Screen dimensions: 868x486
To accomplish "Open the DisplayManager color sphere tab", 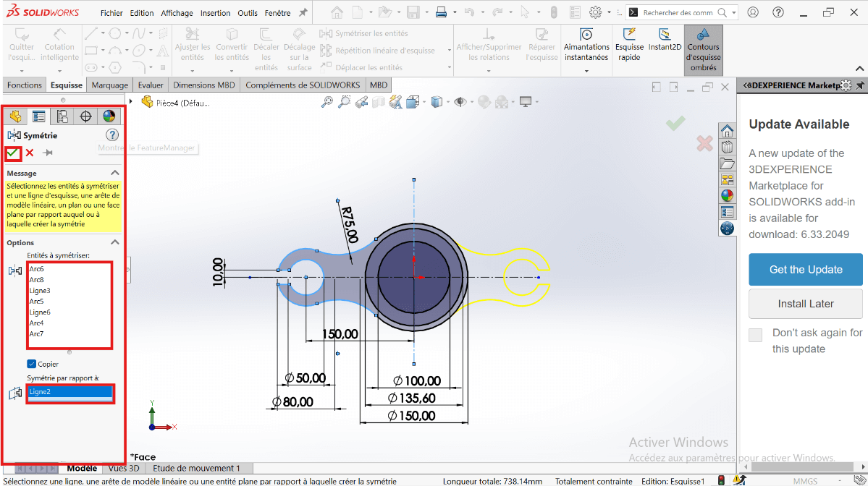I will pyautogui.click(x=109, y=116).
